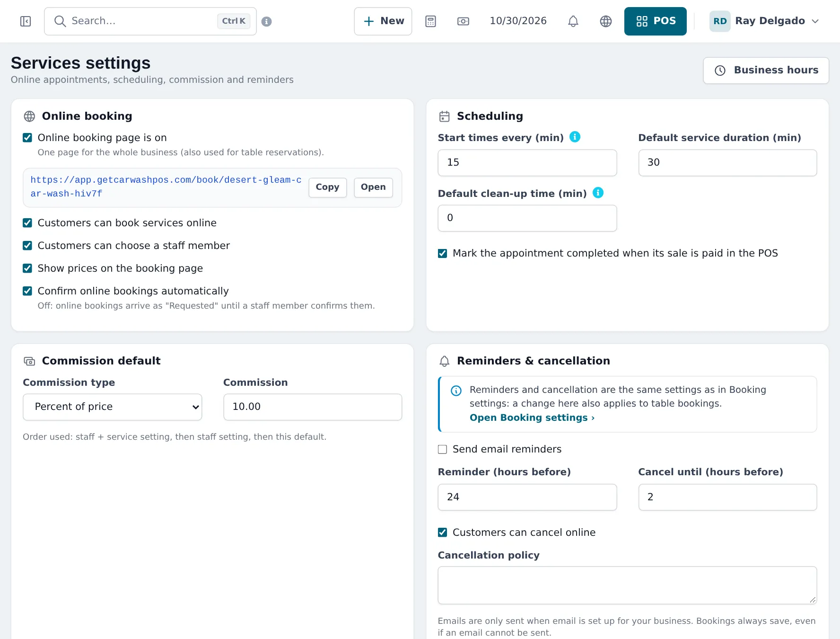The width and height of the screenshot is (840, 639).
Task: Click the Reminder hours before field
Action: pos(527,497)
